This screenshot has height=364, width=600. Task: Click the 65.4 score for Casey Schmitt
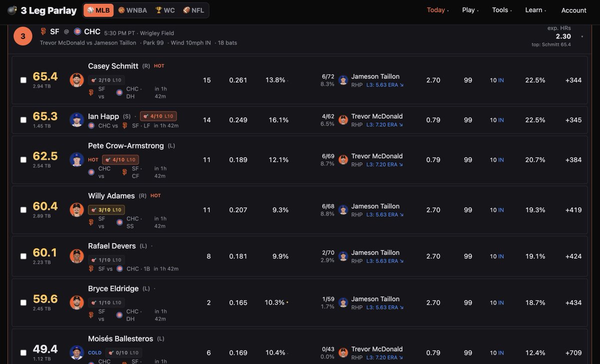(45, 76)
